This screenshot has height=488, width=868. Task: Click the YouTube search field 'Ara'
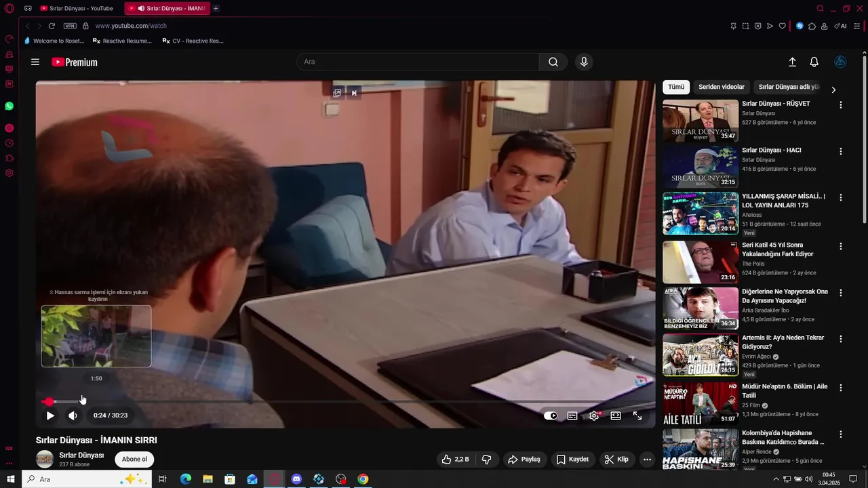(418, 62)
